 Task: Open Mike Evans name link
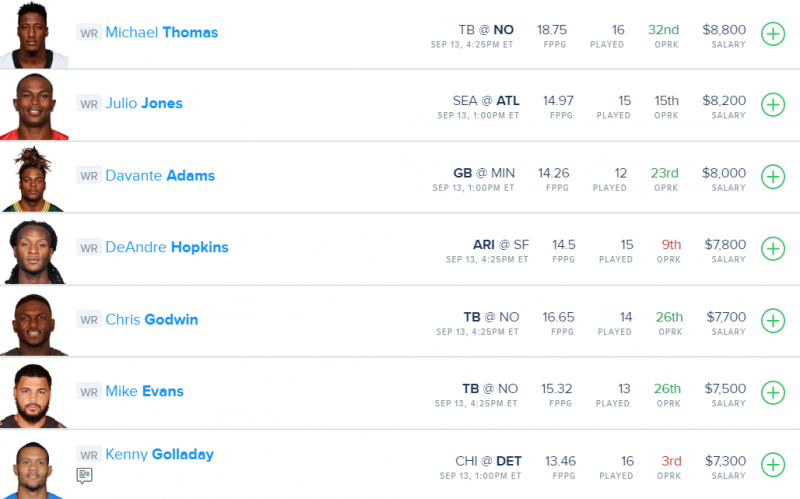[144, 391]
